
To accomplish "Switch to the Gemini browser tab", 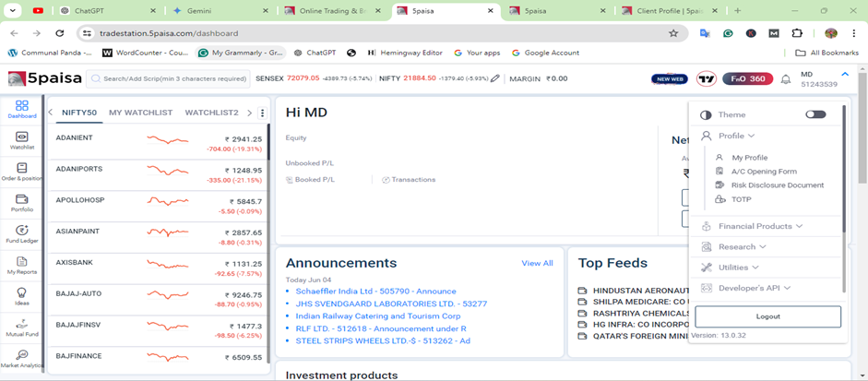I will (x=221, y=10).
